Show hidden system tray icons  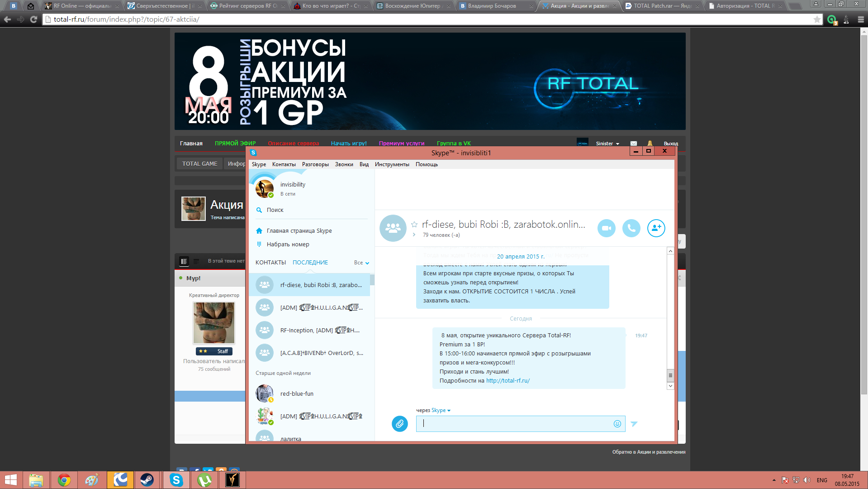pos(774,480)
